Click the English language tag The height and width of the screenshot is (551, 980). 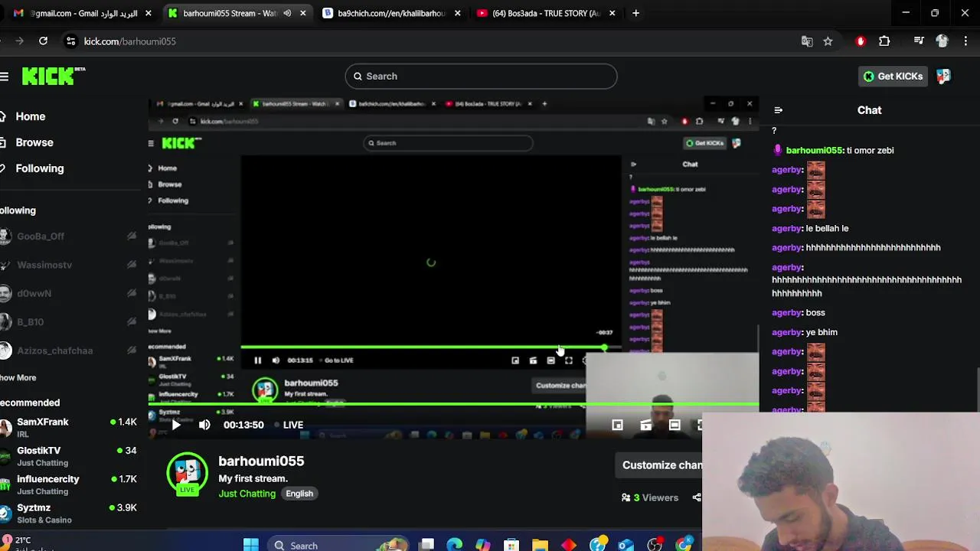coord(299,494)
